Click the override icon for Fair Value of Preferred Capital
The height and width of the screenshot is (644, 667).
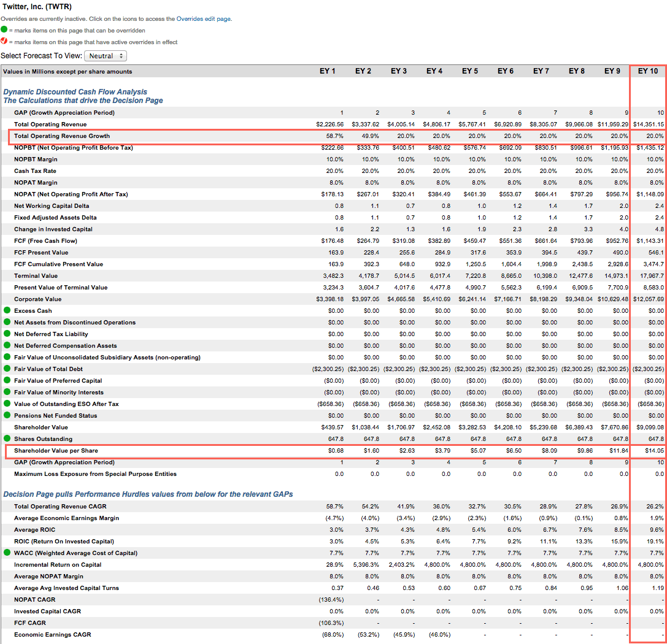[x=7, y=380]
